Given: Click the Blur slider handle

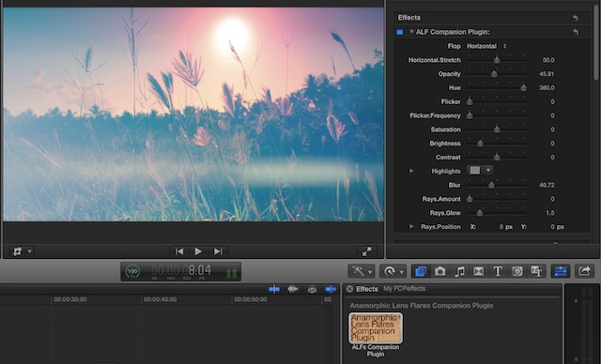Looking at the screenshot, I should [491, 185].
